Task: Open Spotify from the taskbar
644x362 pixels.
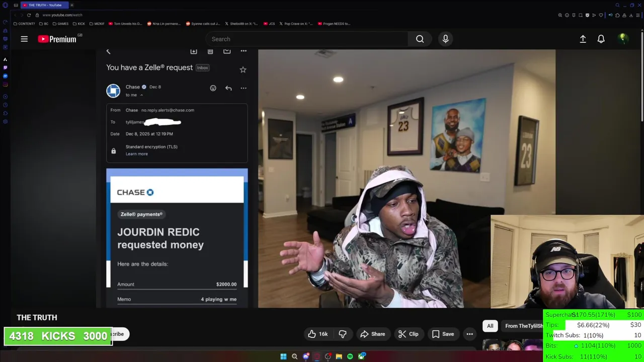Action: [x=350, y=356]
